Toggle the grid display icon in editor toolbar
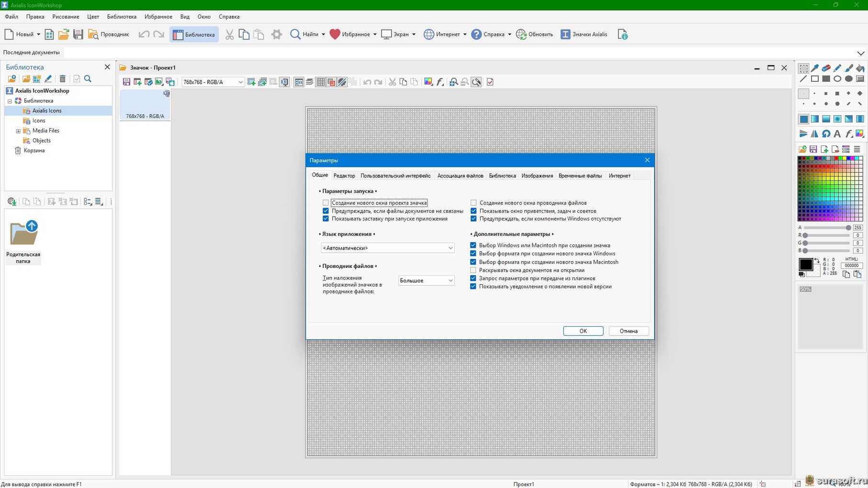This screenshot has width=868, height=488. [x=320, y=82]
